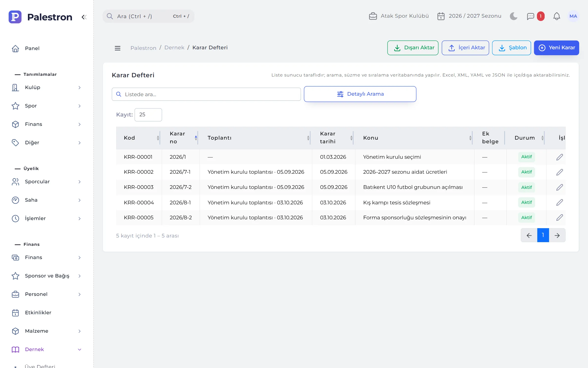Image resolution: width=588 pixels, height=368 pixels.
Task: Expand the İşlemler sidebar menu
Action: 47,219
